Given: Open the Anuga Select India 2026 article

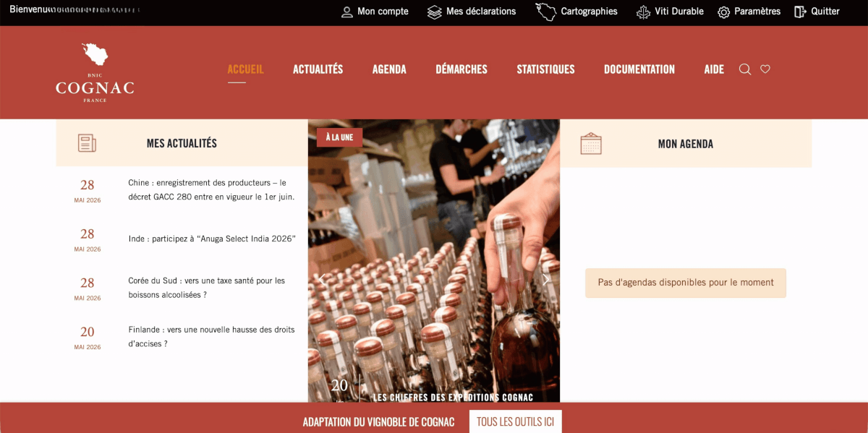Looking at the screenshot, I should click(212, 239).
